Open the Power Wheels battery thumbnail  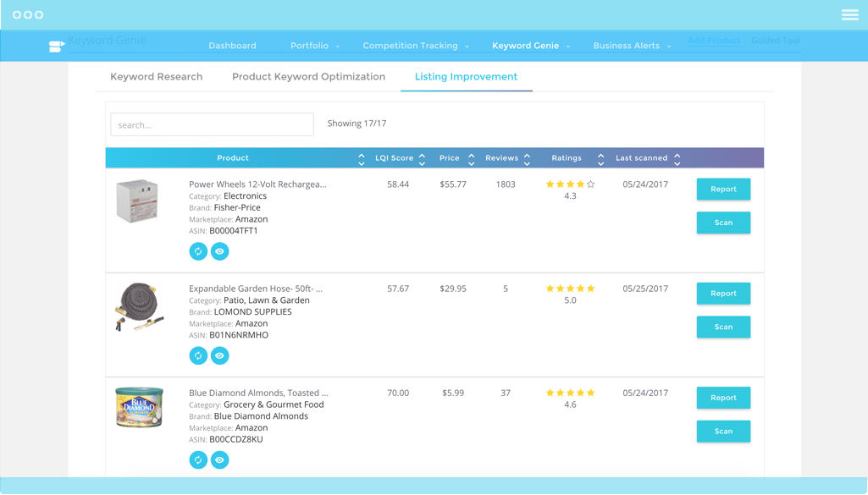pyautogui.click(x=137, y=201)
